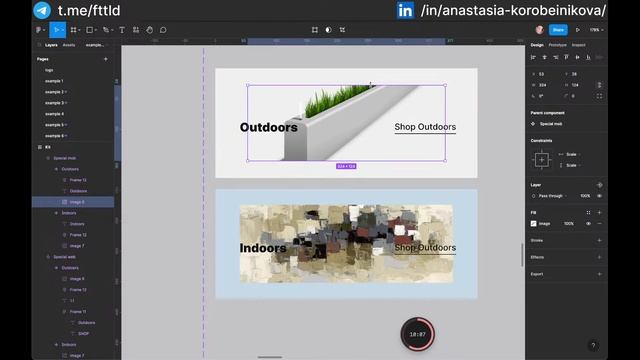Collapse the Special mob layer group
This screenshot has height=360, width=640.
coord(48,158)
